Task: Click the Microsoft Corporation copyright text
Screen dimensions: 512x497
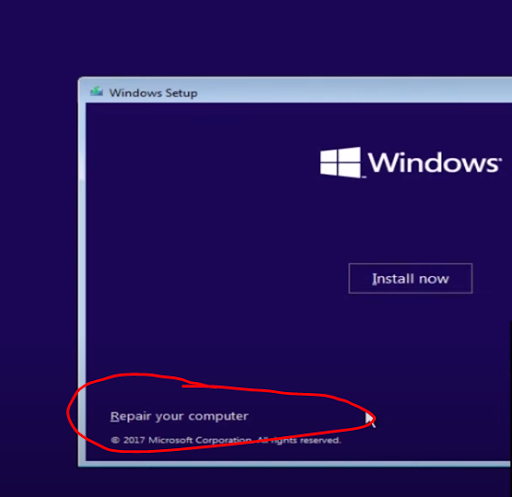Action: (x=225, y=440)
